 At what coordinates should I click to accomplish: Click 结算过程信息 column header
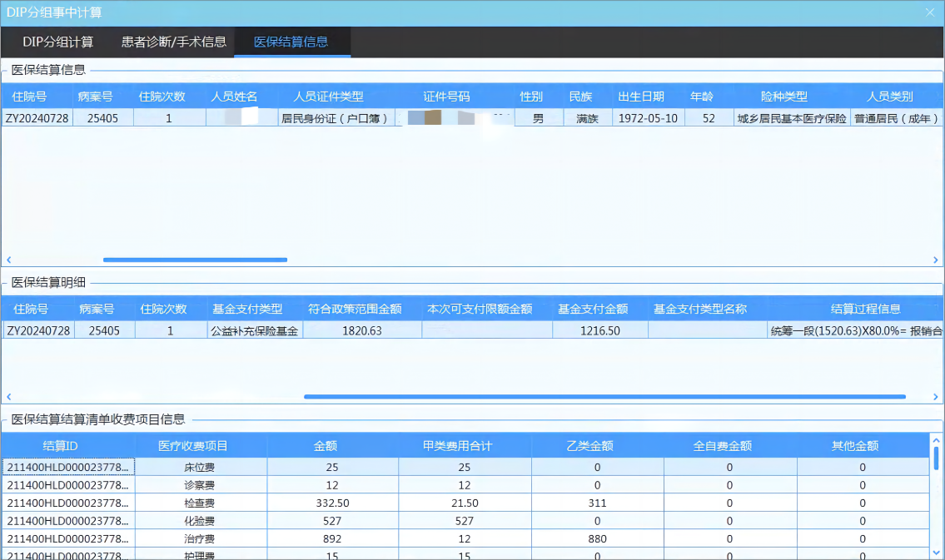coord(865,309)
